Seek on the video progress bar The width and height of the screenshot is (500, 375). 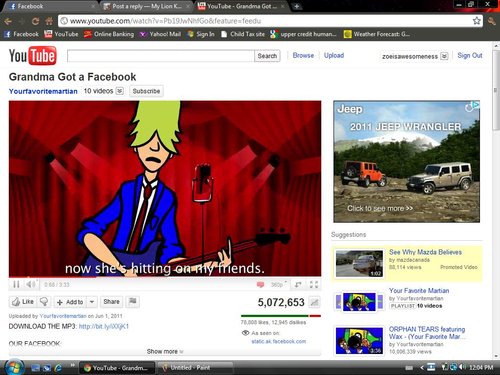(165, 277)
